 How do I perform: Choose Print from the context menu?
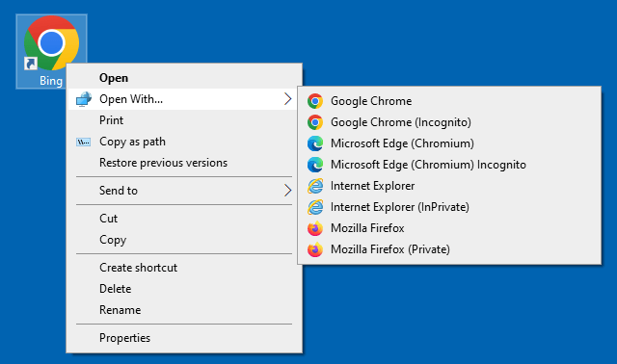[112, 120]
